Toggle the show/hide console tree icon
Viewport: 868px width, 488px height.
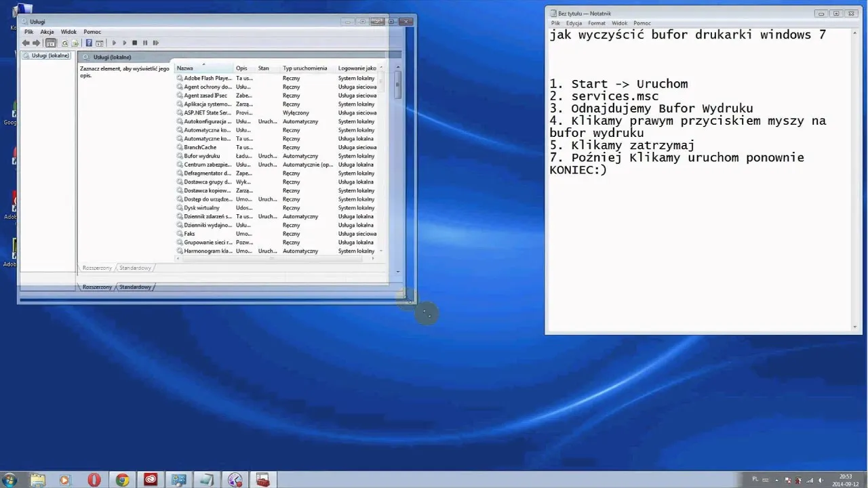point(51,43)
